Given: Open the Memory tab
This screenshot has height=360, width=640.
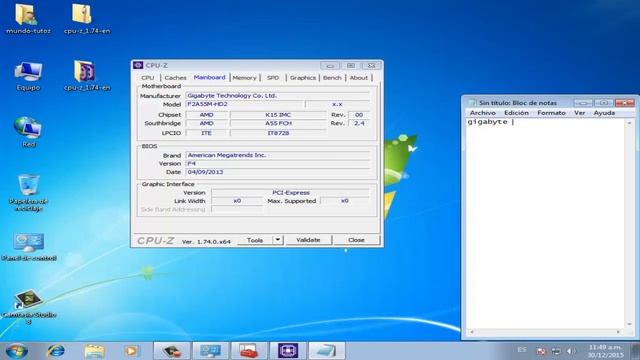Looking at the screenshot, I should tap(244, 78).
